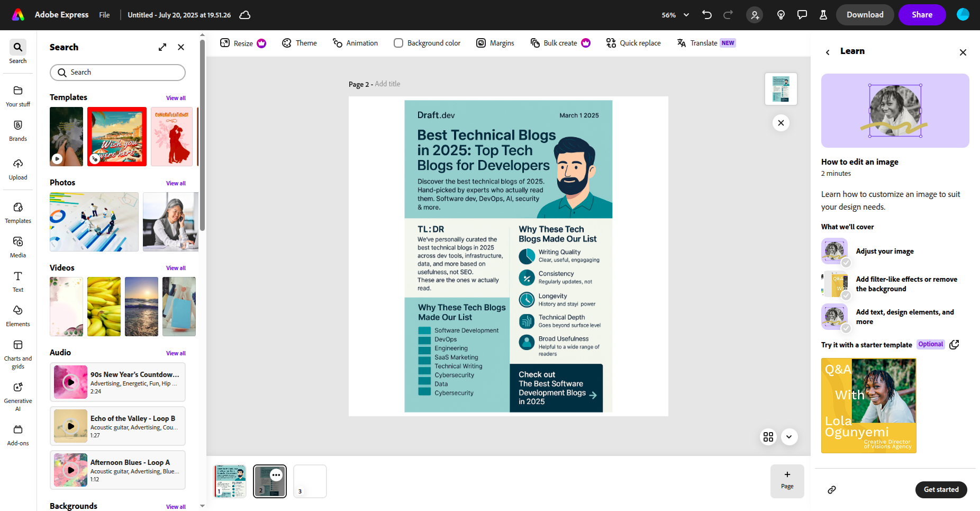Toggle the Background color swatch
Viewport: 980px width, 511px height.
tap(398, 43)
